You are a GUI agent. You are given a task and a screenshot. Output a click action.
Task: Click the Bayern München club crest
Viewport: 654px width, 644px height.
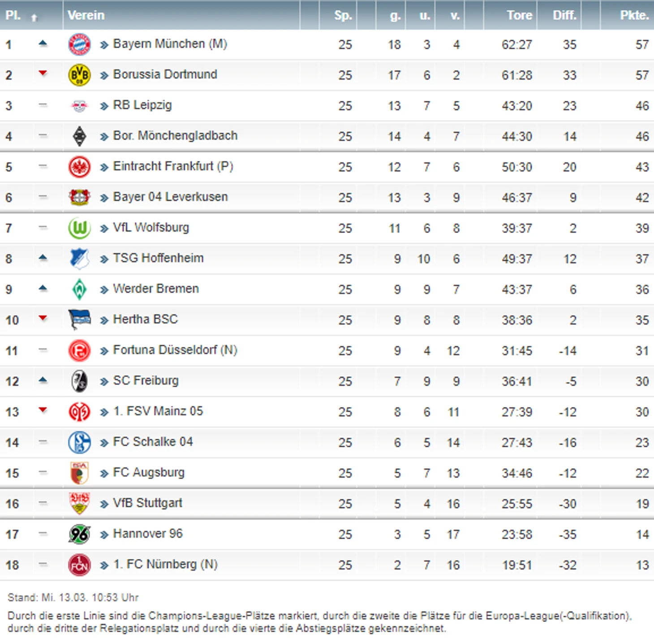coord(79,44)
